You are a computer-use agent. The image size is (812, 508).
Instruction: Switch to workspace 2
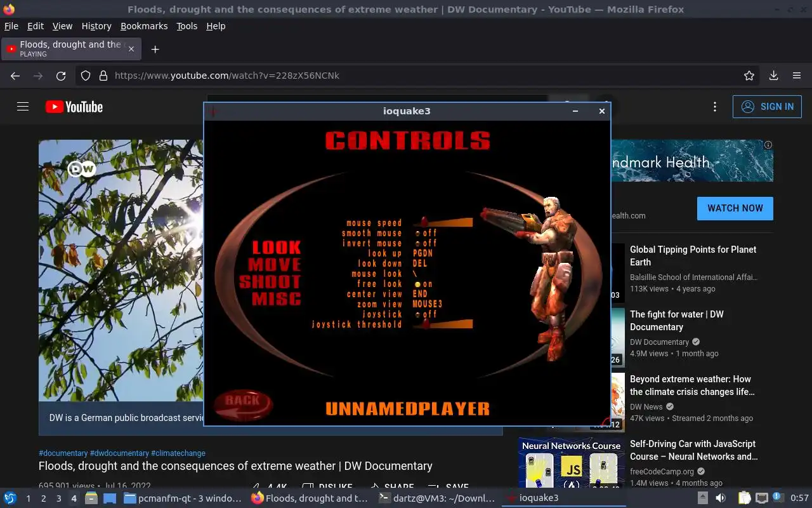[43, 498]
